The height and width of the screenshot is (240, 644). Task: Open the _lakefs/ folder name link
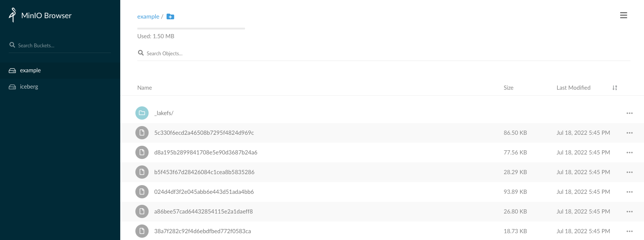(164, 113)
